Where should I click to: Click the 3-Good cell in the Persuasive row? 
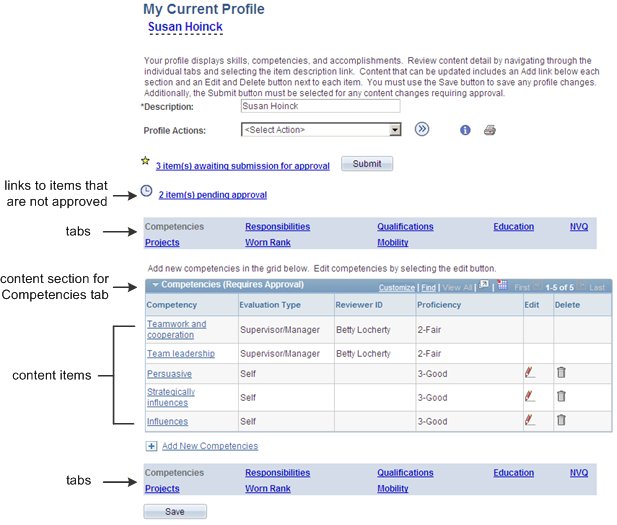(x=432, y=373)
